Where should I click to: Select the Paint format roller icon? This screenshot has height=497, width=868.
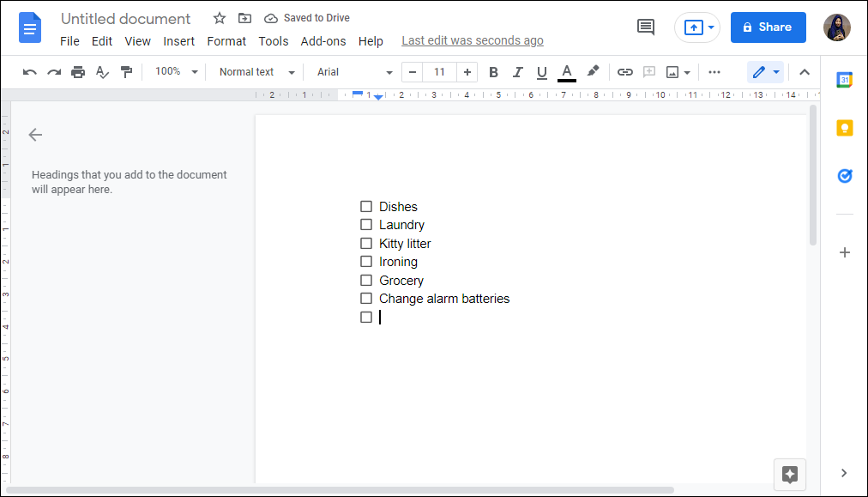pos(127,72)
